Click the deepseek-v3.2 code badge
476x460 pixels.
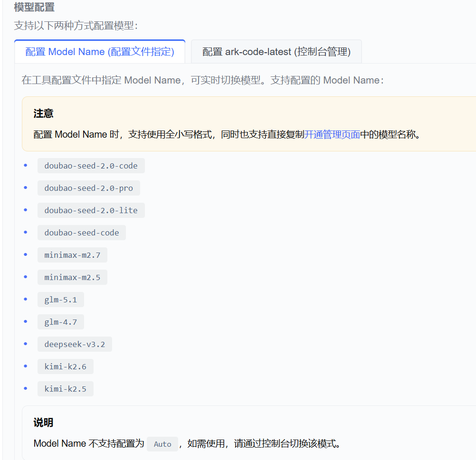[x=75, y=344]
